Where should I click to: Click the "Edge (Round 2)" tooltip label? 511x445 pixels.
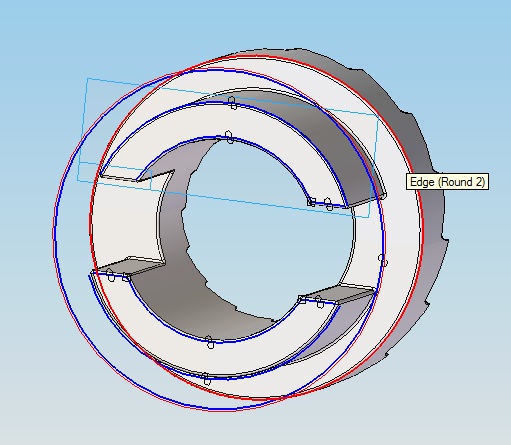pyautogui.click(x=447, y=182)
